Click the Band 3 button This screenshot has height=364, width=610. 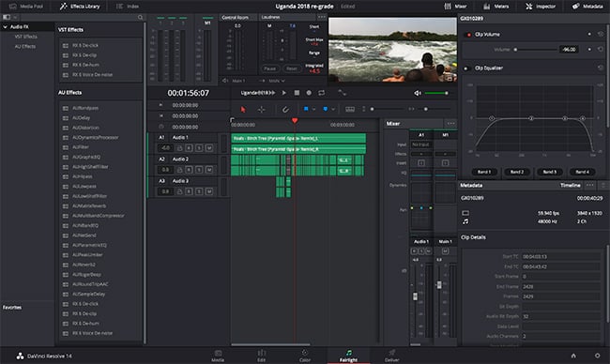[x=550, y=172]
